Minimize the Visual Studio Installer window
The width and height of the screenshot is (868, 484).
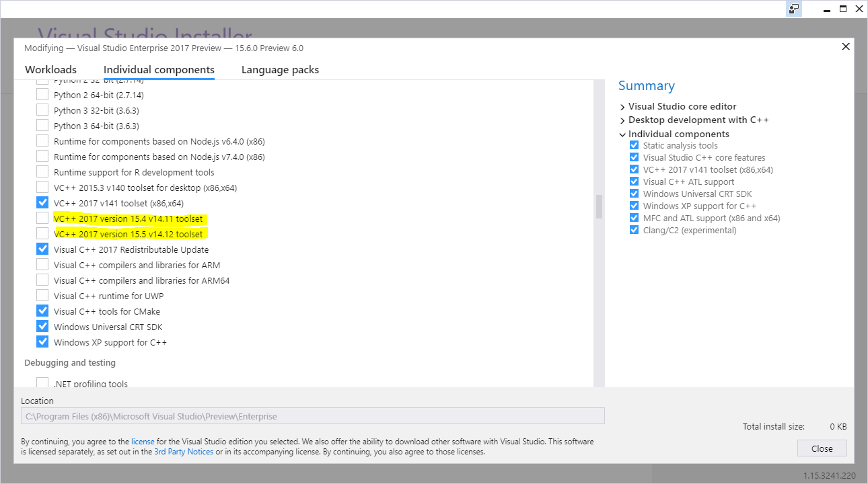tap(826, 9)
